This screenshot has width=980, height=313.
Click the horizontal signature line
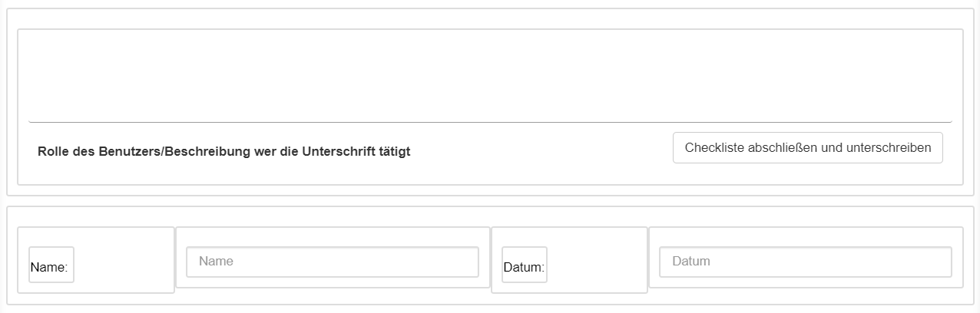(490, 122)
